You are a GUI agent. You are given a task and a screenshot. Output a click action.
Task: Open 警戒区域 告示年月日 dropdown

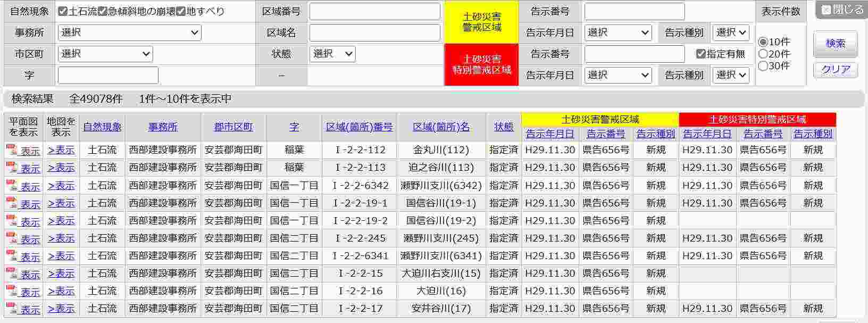(618, 32)
